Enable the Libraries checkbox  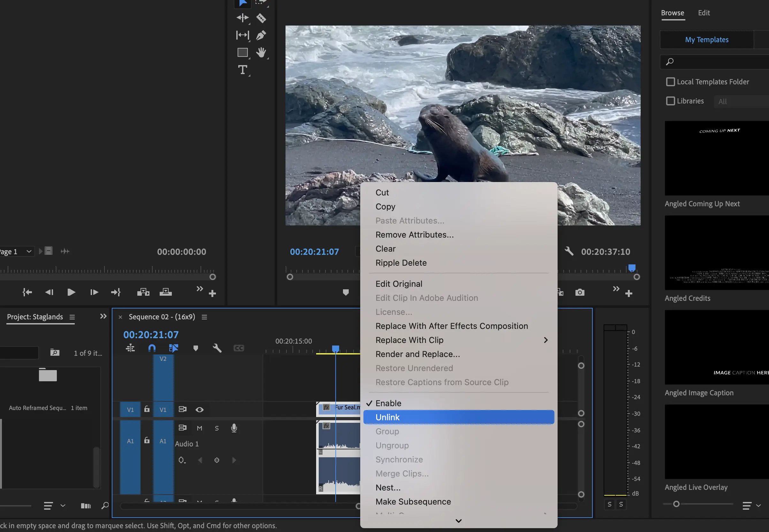[670, 101]
